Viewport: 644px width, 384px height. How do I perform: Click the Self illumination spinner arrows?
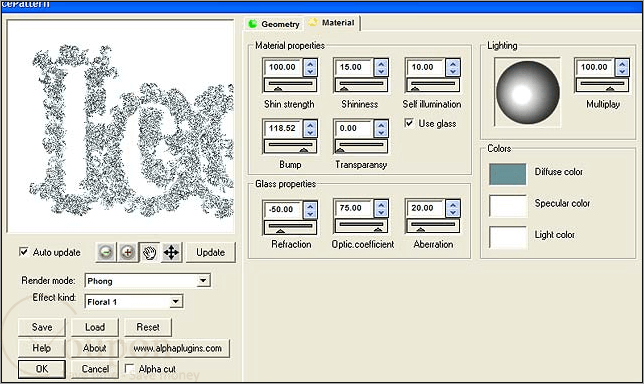[x=453, y=67]
